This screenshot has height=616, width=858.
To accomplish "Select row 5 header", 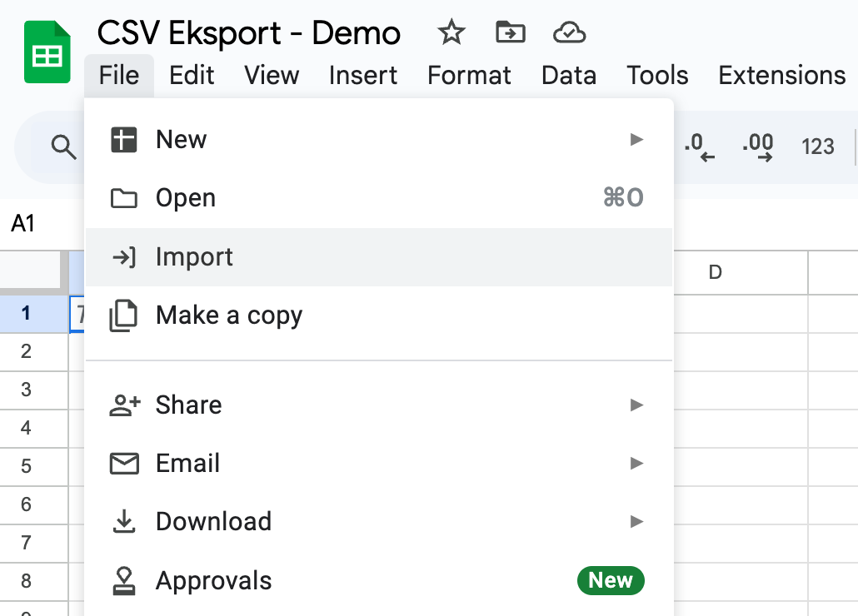I will point(34,466).
